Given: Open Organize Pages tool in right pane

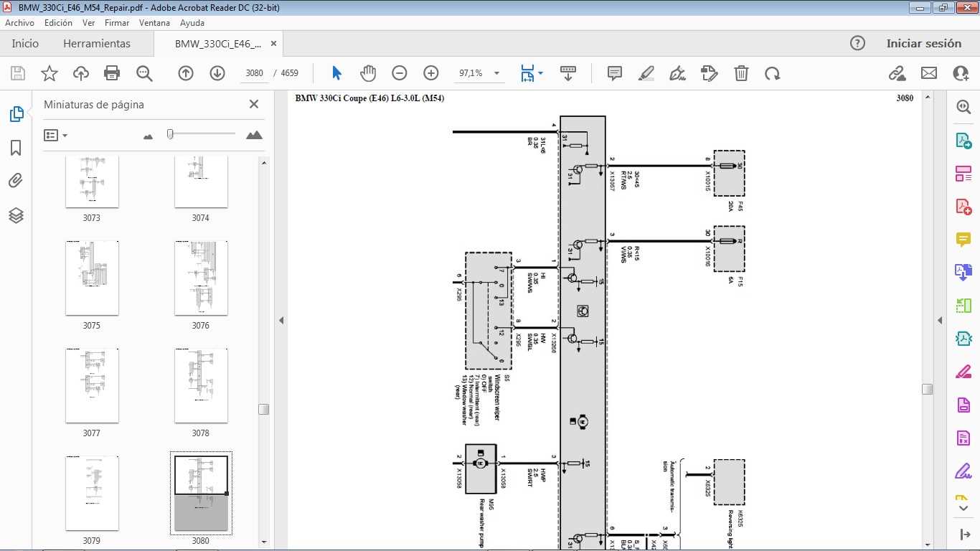Looking at the screenshot, I should [x=963, y=174].
